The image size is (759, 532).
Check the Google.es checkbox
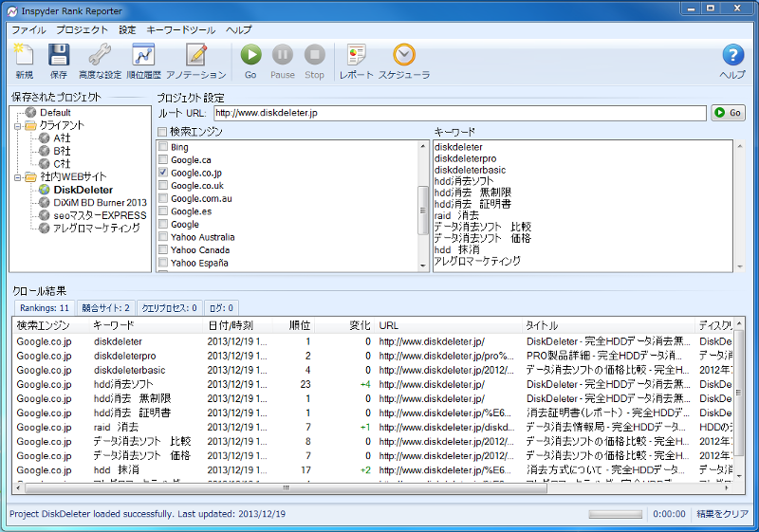[163, 211]
